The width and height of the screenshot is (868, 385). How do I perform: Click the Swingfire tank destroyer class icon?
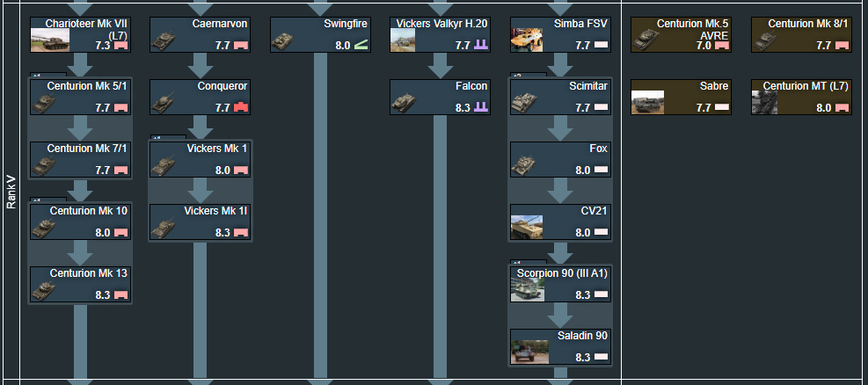point(361,45)
